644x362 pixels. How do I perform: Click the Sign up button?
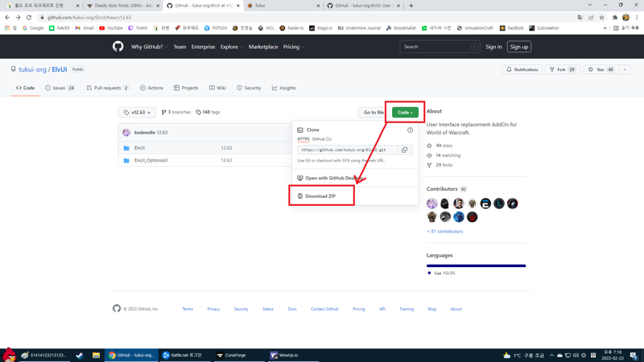coord(519,47)
